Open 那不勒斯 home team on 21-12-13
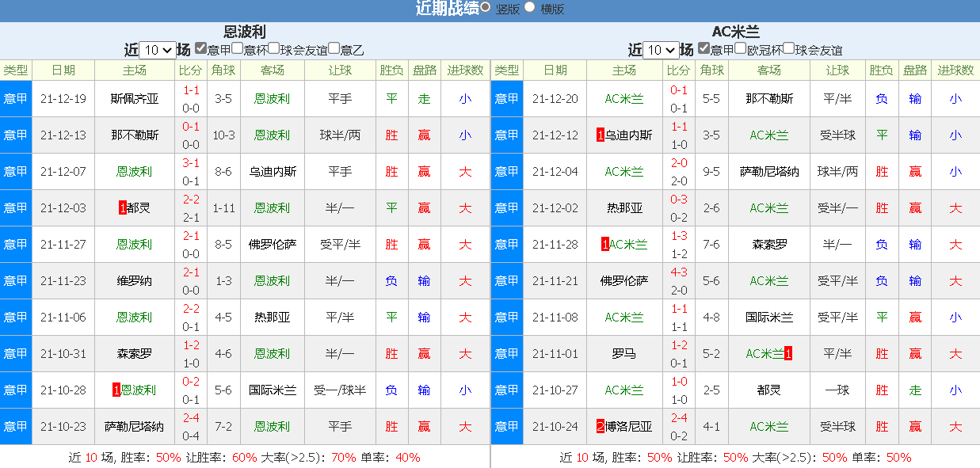The image size is (980, 468). point(135,135)
